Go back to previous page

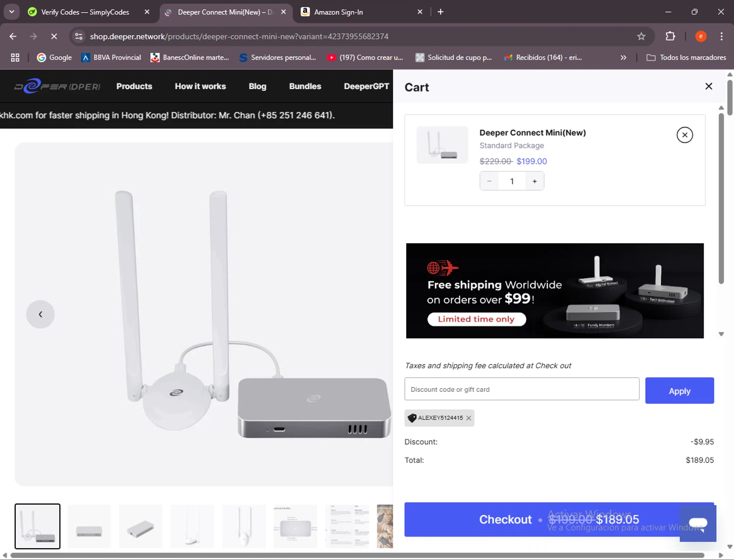(13, 36)
